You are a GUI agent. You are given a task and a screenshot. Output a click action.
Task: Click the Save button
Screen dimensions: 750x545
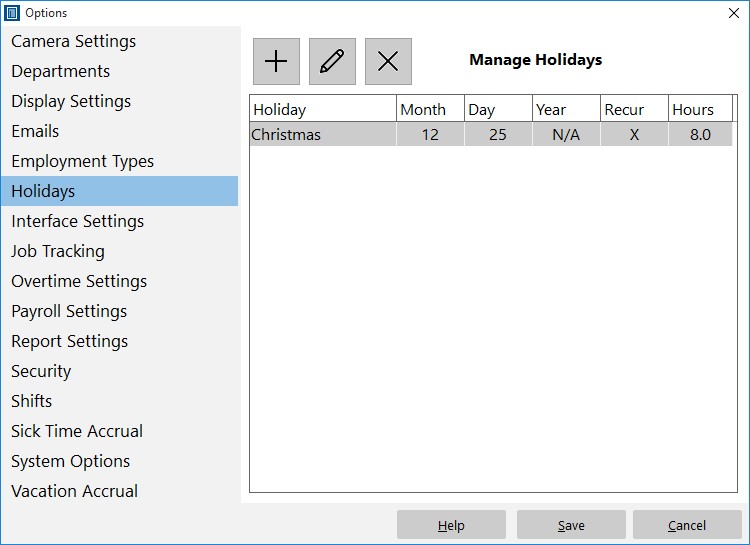[571, 525]
